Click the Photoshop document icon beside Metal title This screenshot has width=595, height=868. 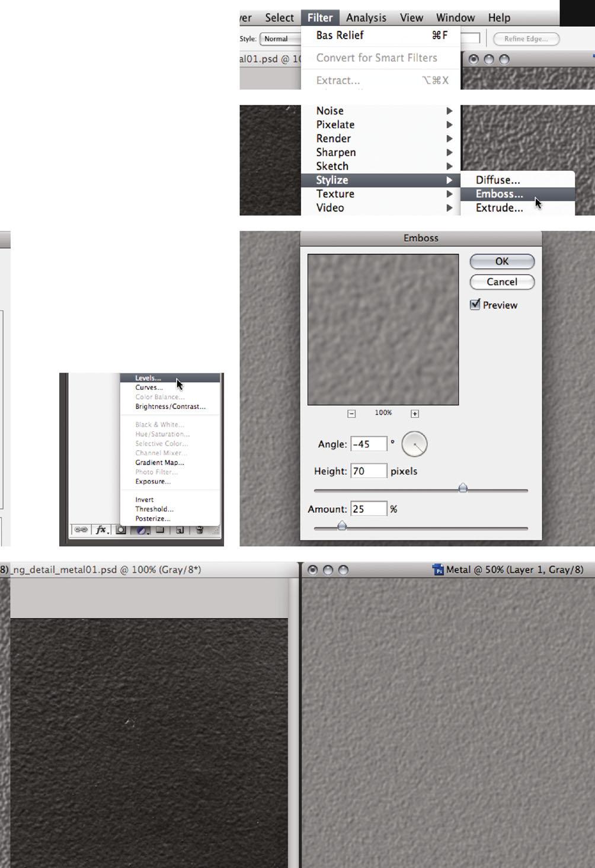[439, 570]
